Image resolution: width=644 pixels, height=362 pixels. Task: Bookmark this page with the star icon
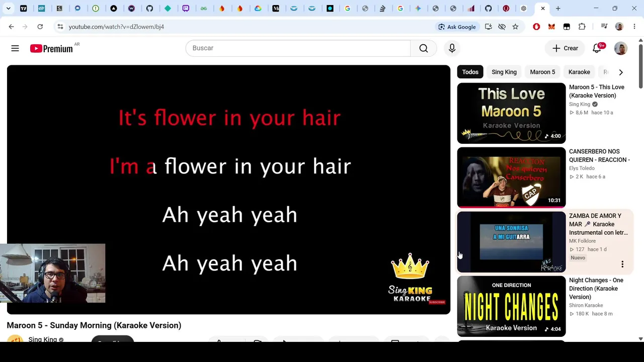pyautogui.click(x=515, y=27)
